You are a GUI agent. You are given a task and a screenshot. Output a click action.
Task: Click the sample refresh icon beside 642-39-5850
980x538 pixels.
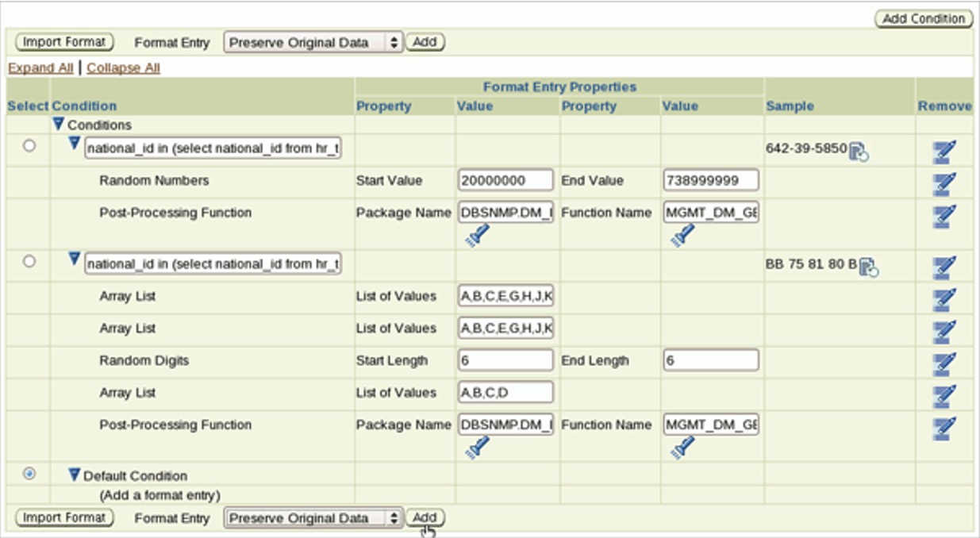(x=859, y=152)
